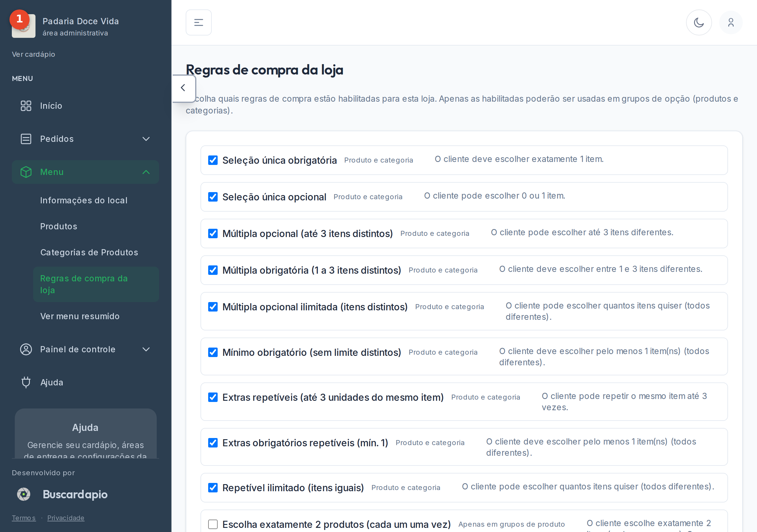Toggle Múltipla opcional (até 3 itens distintos)
The height and width of the screenshot is (532, 757).
coord(213,233)
